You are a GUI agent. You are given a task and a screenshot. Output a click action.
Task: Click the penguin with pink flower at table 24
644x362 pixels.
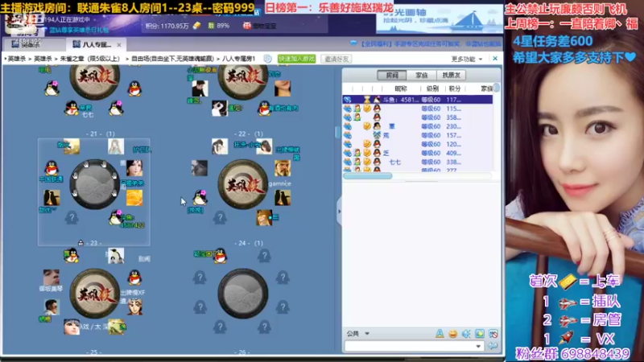(x=200, y=197)
